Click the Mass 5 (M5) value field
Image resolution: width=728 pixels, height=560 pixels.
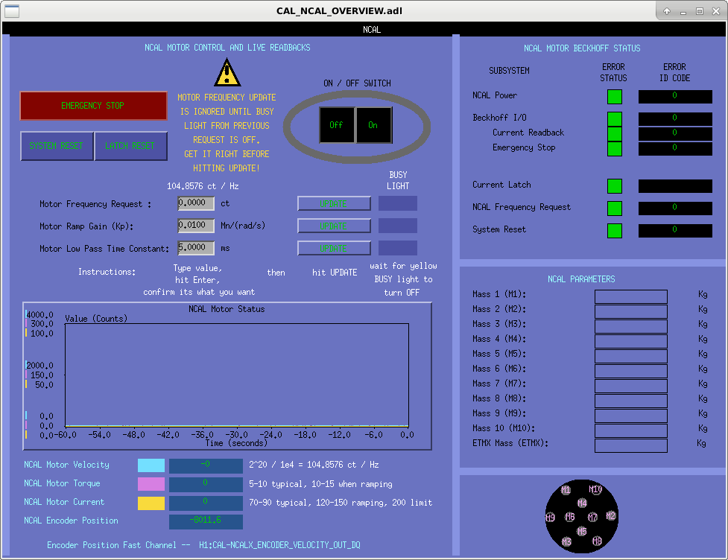(x=631, y=356)
